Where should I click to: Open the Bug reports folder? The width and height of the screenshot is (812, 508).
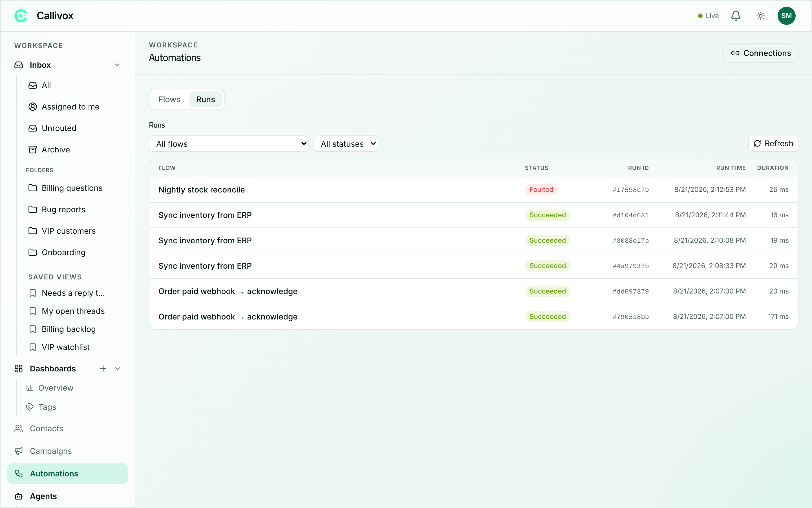(63, 210)
